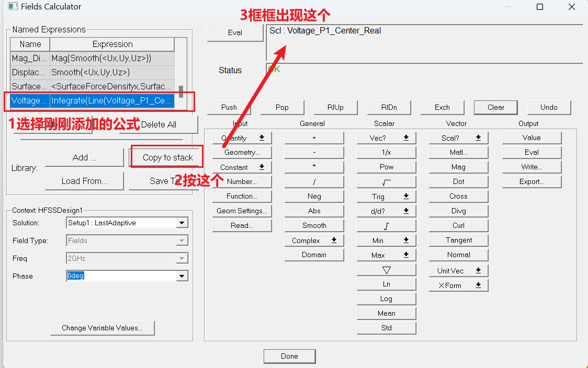588x368 pixels.
Task: Click the Number... button
Action: click(242, 182)
